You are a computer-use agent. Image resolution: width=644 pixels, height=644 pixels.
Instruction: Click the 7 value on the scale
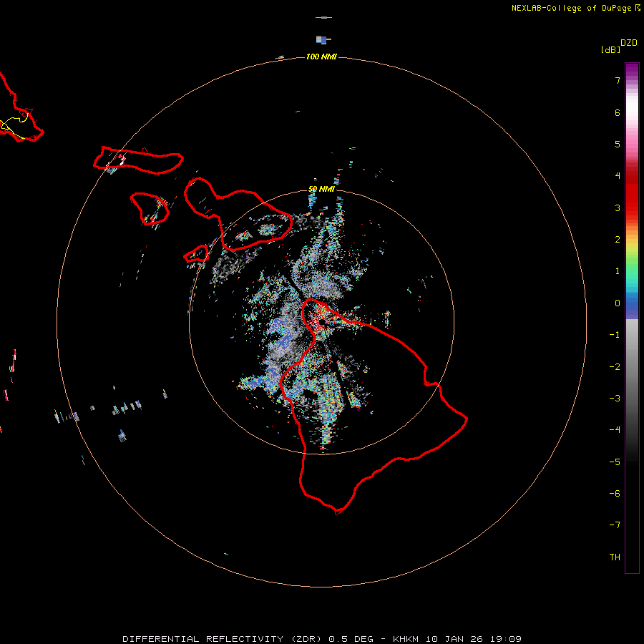pyautogui.click(x=618, y=80)
